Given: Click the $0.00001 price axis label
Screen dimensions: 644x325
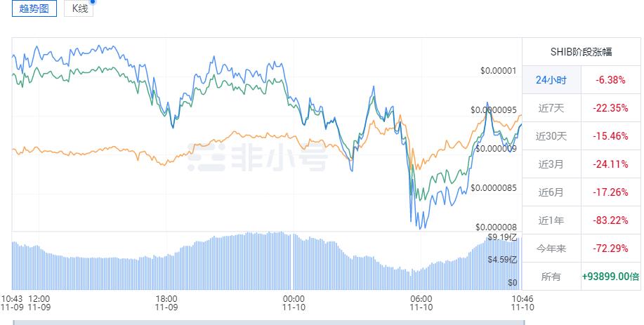Looking at the screenshot, I should 498,71.
